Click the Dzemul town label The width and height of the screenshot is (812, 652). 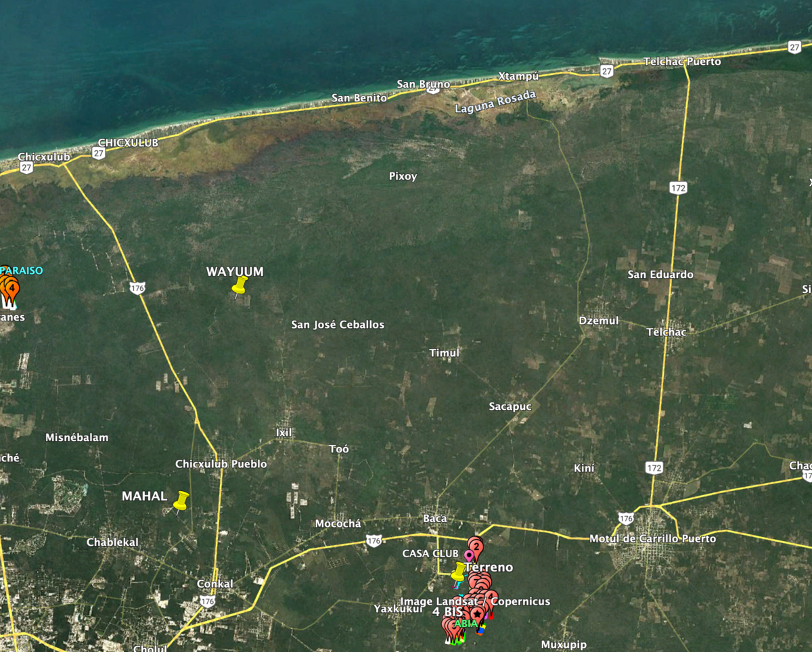coord(599,321)
